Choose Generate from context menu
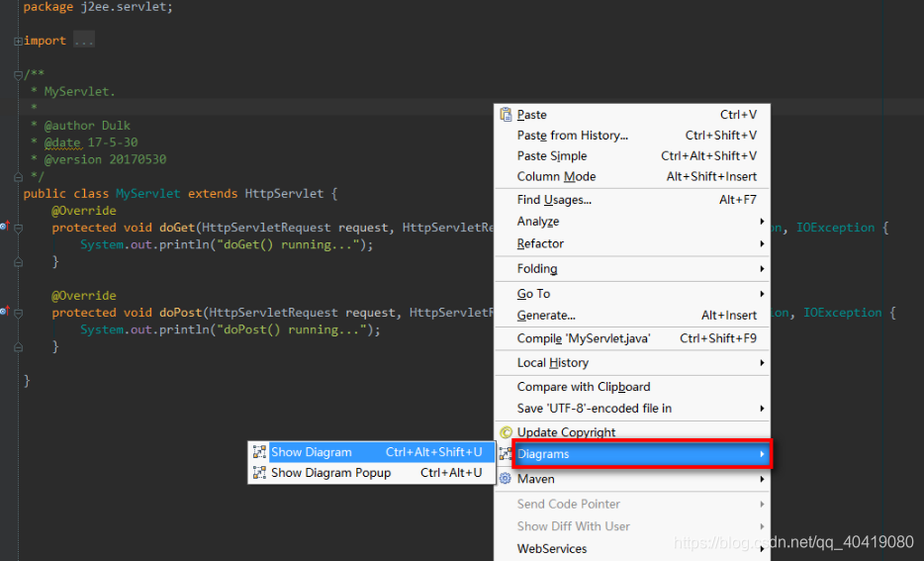This screenshot has width=924, height=561. pos(632,316)
